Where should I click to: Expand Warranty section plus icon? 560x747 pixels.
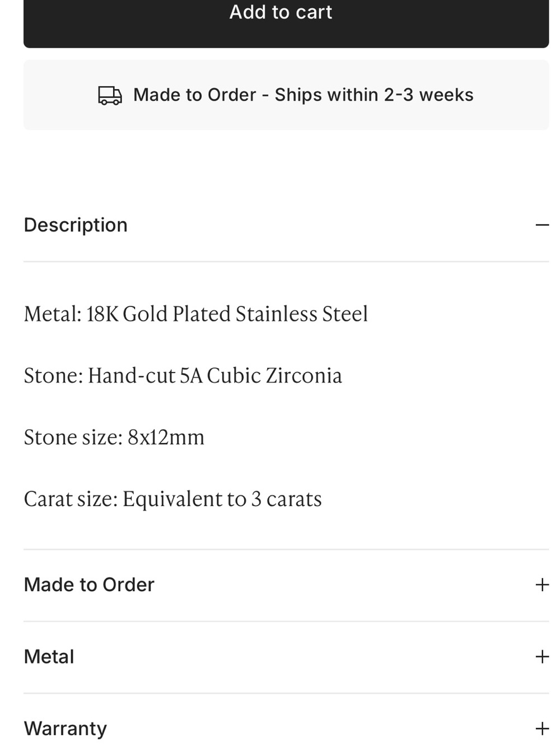click(542, 729)
